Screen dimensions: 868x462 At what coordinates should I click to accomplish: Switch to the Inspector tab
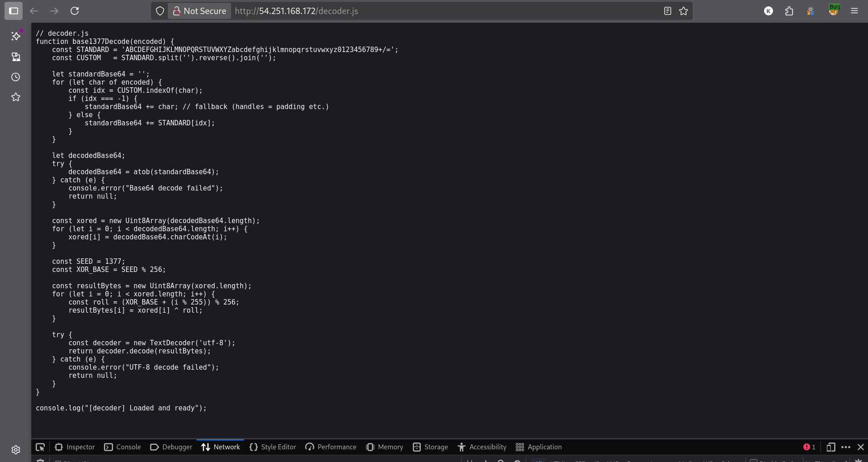pos(75,447)
